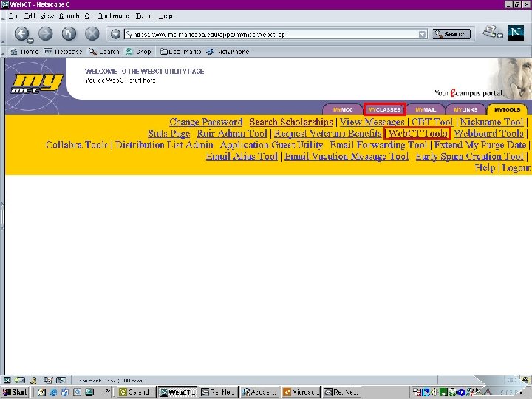532x399 pixels.
Task: Open the Search menu
Action: pyautogui.click(x=69, y=16)
